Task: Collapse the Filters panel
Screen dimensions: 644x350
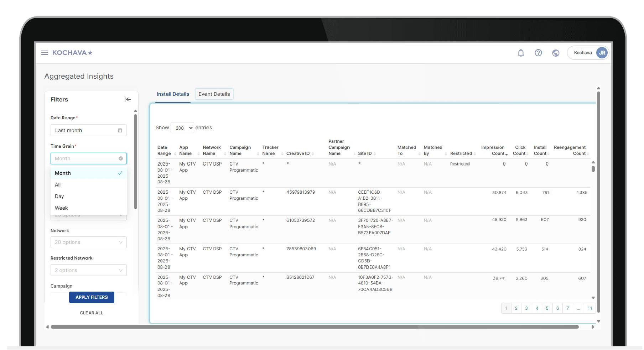Action: (x=128, y=99)
